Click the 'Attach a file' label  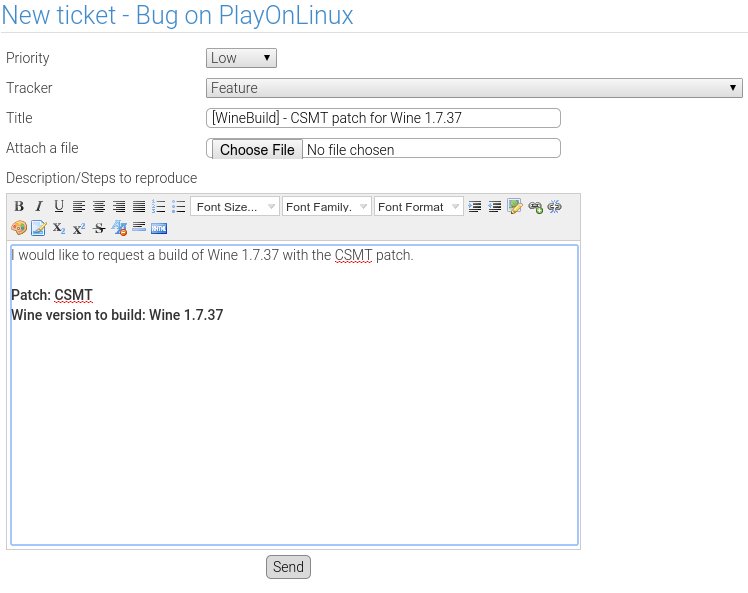pyautogui.click(x=42, y=148)
